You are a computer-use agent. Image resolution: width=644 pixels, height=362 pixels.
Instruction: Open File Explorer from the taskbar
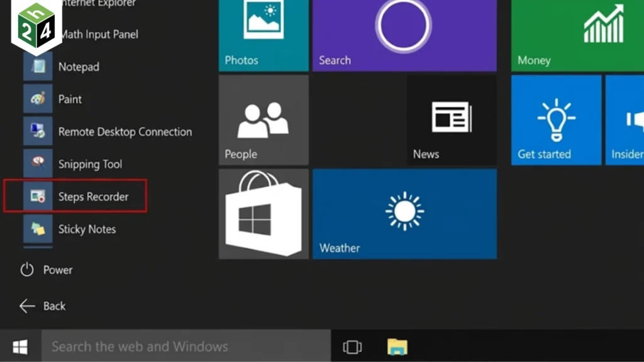pyautogui.click(x=397, y=346)
